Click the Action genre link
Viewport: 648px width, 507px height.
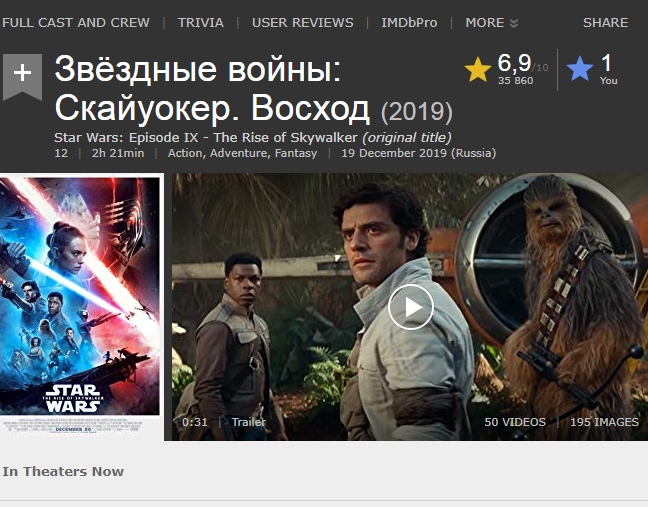[185, 153]
